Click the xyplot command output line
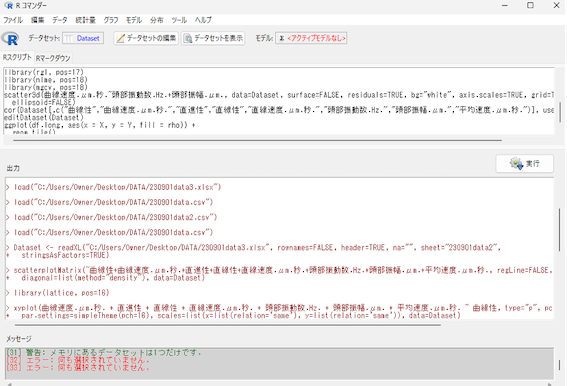Screen dimensions: 567x386 pyautogui.click(x=279, y=308)
